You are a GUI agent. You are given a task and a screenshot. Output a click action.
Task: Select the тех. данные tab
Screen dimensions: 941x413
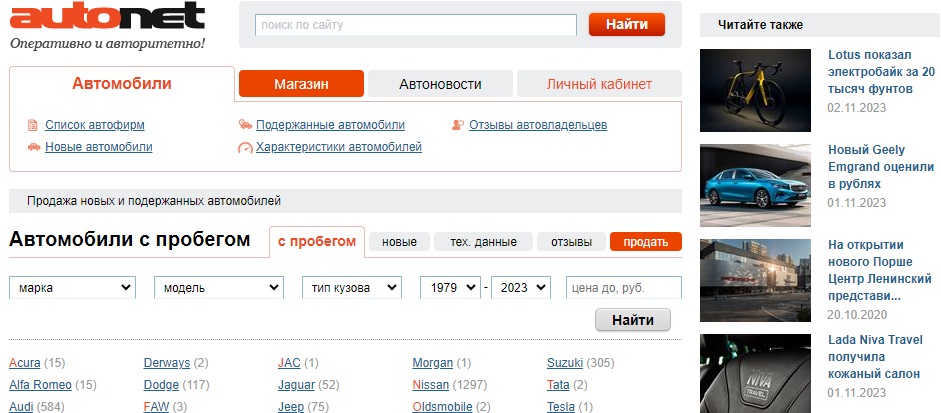coord(483,242)
